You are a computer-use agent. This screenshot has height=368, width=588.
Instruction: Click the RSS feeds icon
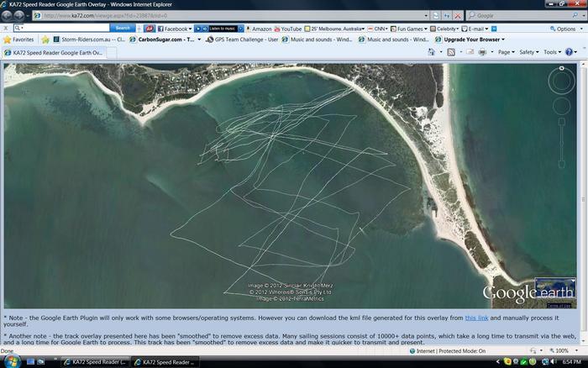451,52
